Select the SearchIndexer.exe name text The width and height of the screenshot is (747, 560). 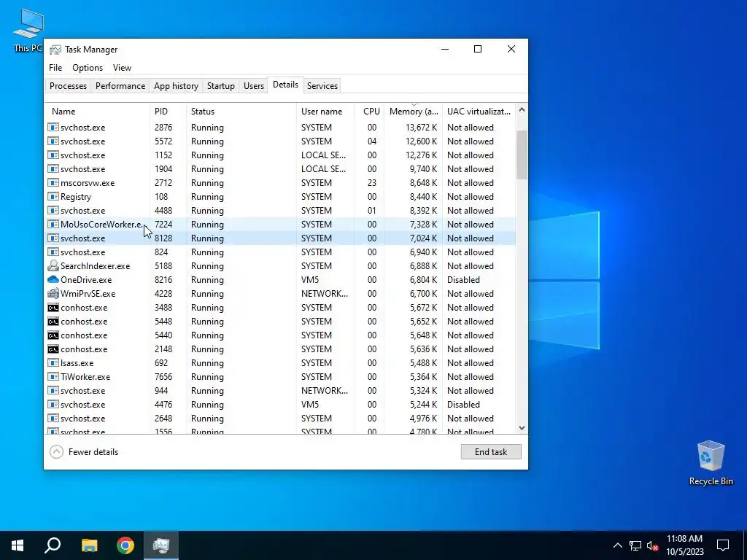96,266
